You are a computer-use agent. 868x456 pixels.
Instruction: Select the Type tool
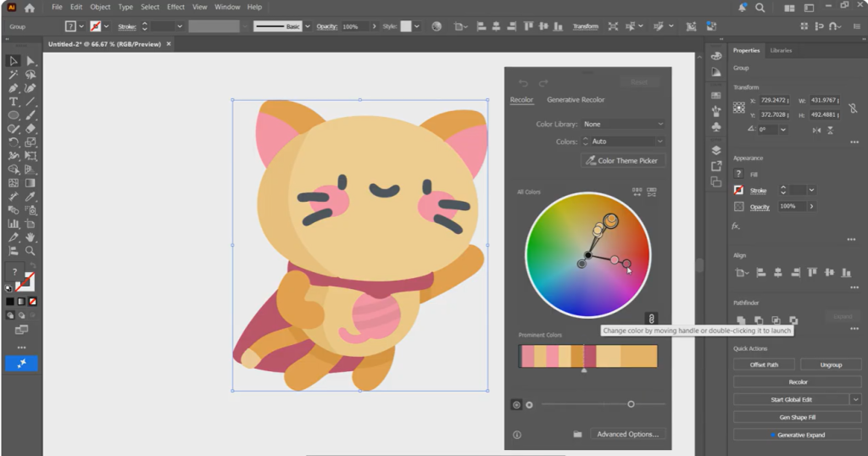[14, 102]
